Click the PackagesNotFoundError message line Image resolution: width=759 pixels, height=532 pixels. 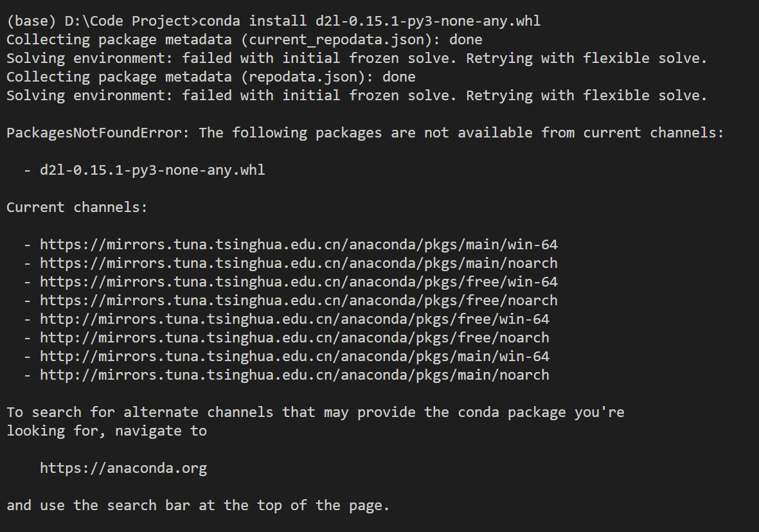click(365, 132)
